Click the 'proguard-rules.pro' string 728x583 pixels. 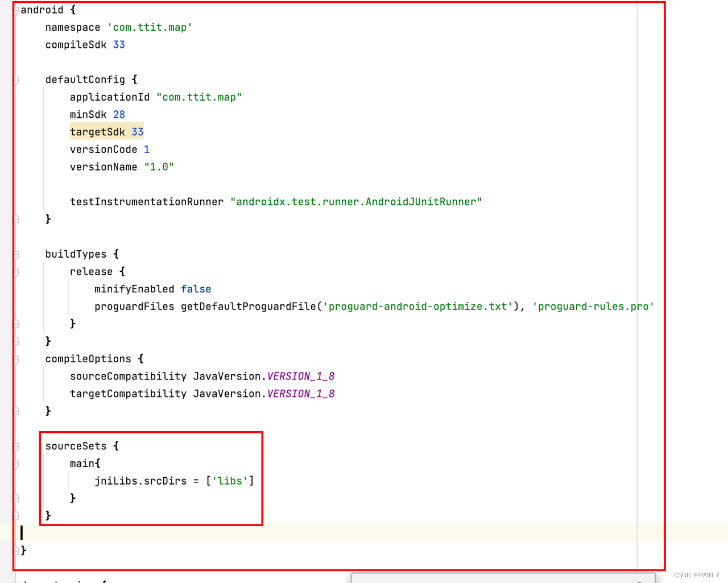tap(593, 307)
